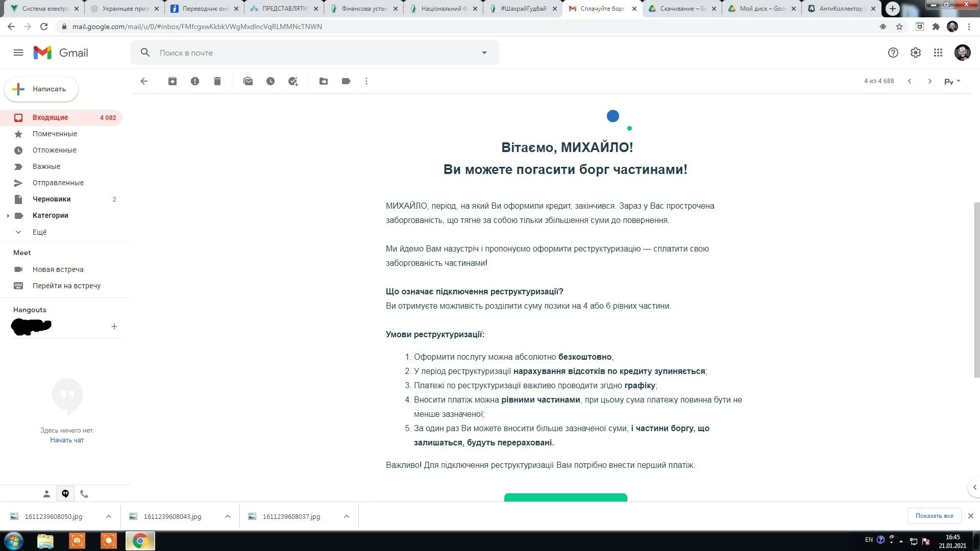The image size is (980, 551).
Task: Open the Входящие inbox folder
Action: (x=50, y=117)
